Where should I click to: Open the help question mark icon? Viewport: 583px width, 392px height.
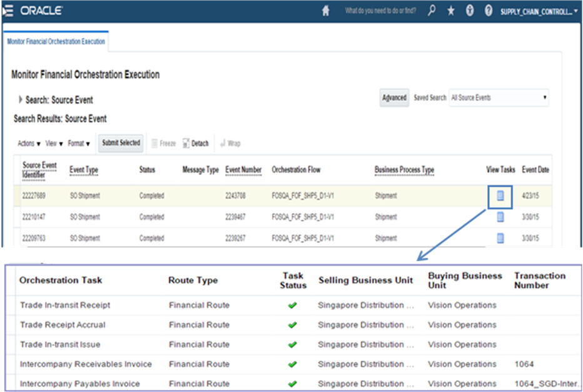point(489,11)
